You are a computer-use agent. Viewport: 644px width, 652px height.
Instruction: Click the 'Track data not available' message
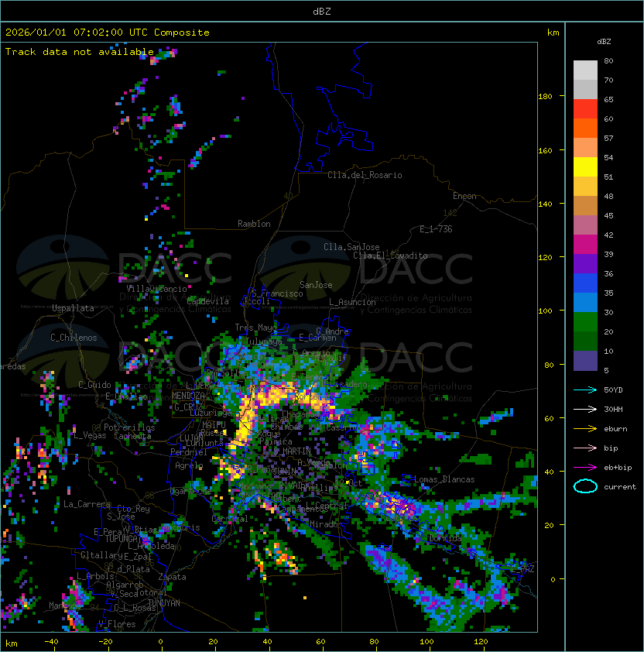[x=80, y=52]
